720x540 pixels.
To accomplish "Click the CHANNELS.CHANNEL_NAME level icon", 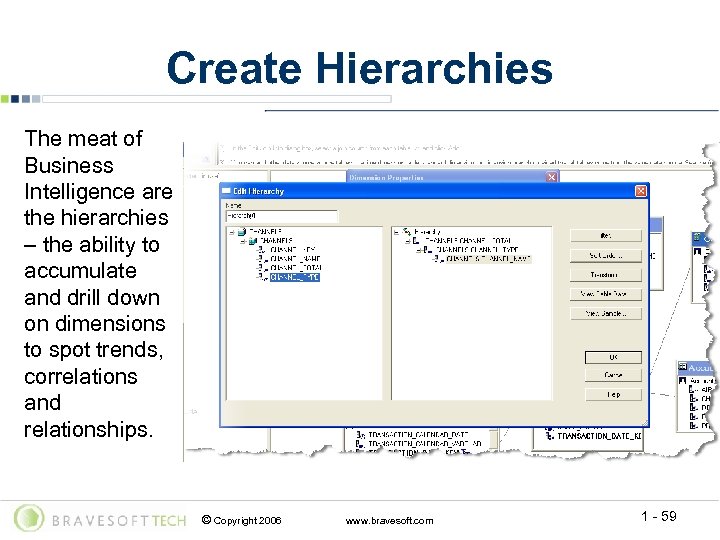I will pos(439,259).
